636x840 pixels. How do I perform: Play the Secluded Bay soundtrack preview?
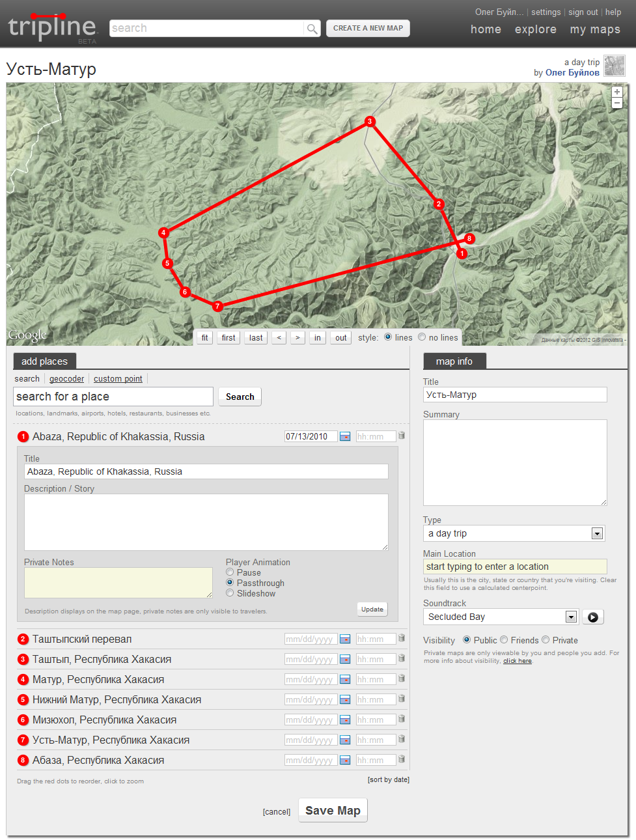(x=593, y=617)
